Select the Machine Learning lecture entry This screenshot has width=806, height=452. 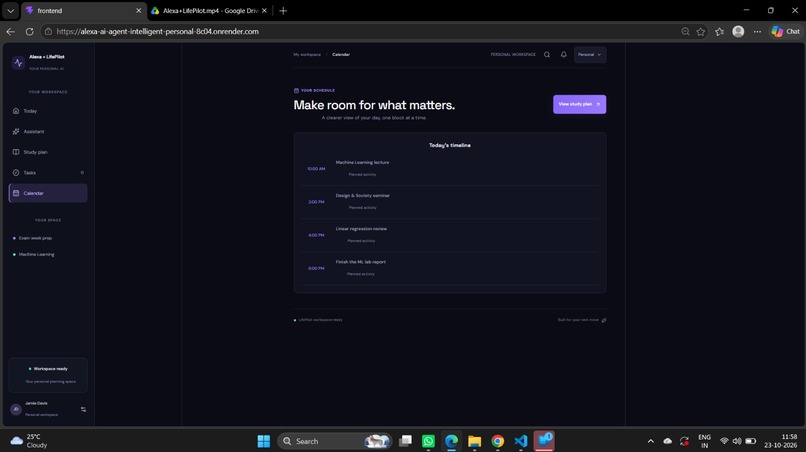tap(450, 169)
